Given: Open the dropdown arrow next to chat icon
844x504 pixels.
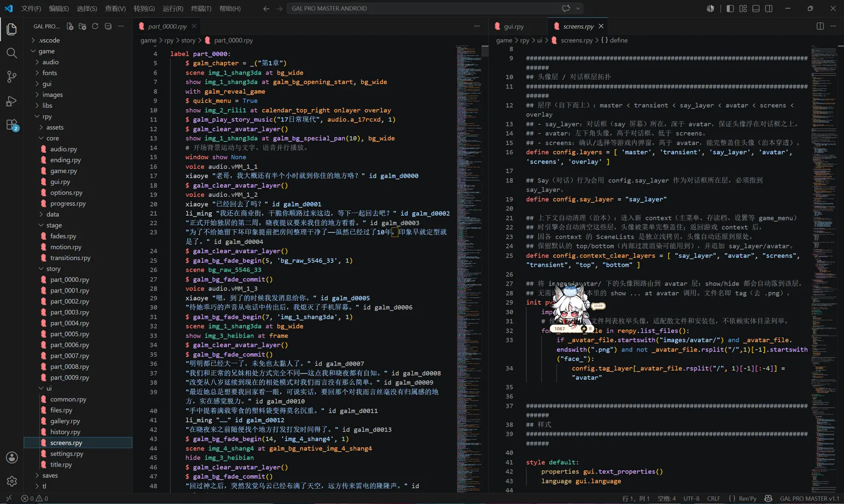Looking at the screenshot, I should point(578,8).
